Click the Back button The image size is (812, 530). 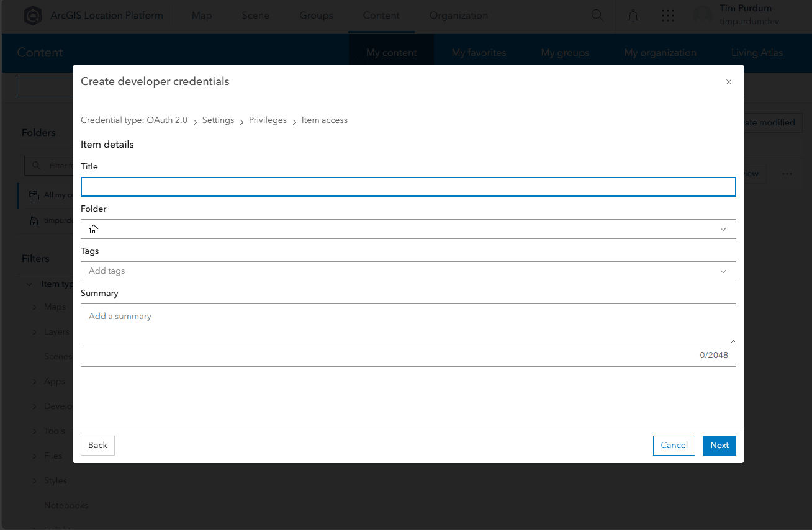click(x=97, y=446)
